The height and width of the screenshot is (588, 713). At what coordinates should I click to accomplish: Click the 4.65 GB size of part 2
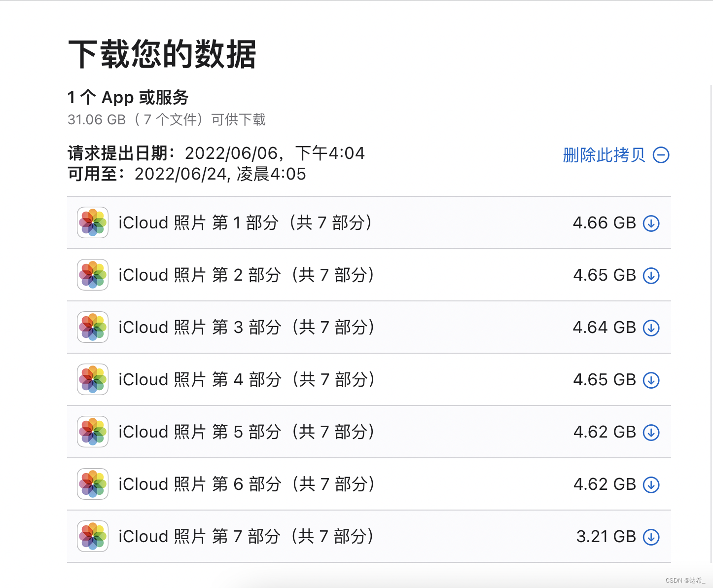pos(605,275)
